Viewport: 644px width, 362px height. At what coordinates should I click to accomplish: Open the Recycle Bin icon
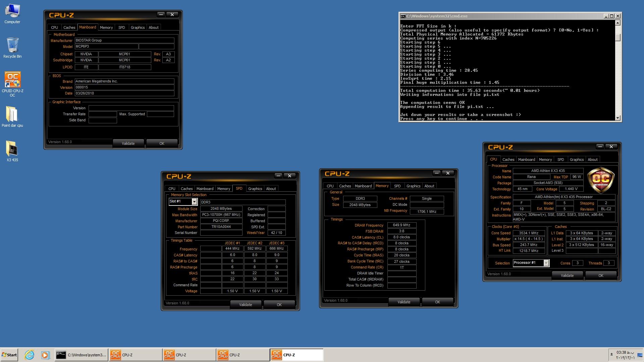12,48
